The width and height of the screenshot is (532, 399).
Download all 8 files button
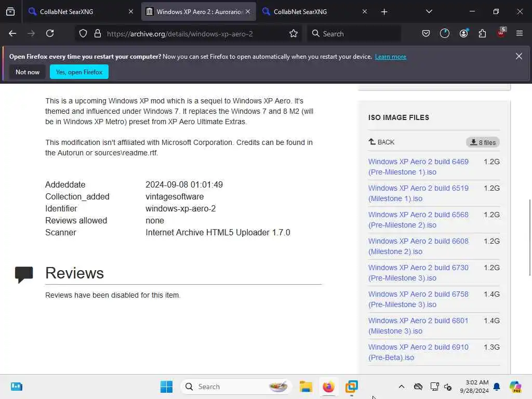pos(483,142)
